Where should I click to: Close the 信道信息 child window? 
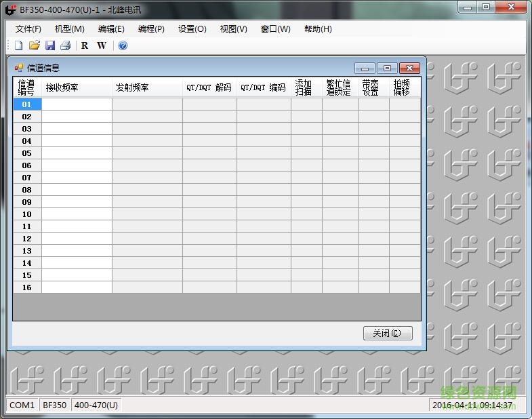[409, 68]
